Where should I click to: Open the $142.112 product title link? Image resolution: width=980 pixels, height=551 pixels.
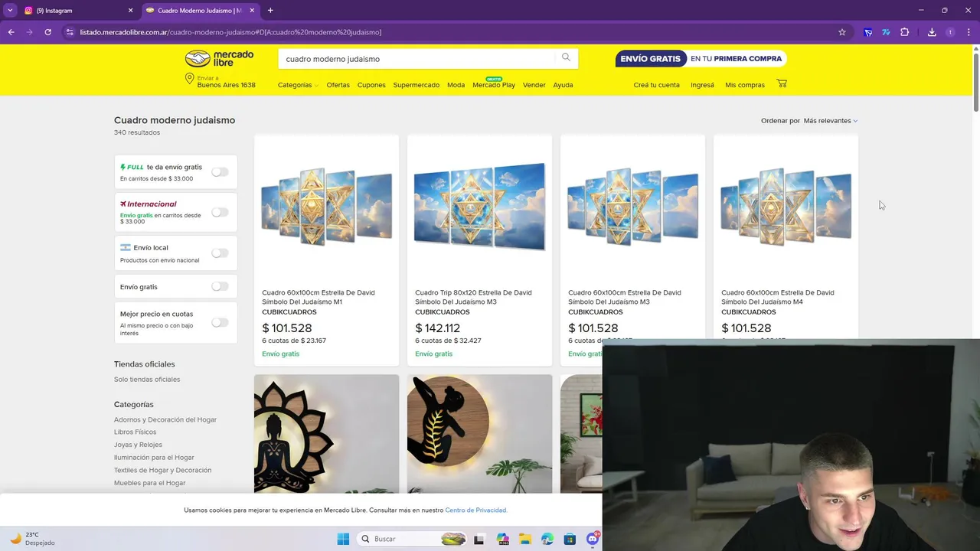click(473, 297)
